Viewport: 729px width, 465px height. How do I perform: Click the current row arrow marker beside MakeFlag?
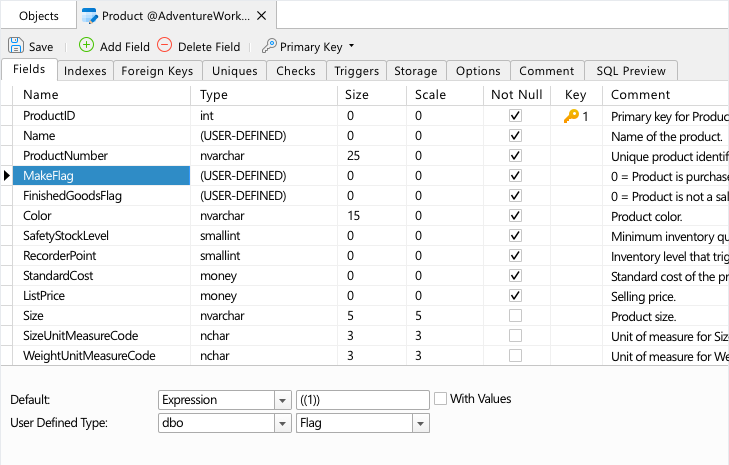(x=7, y=176)
